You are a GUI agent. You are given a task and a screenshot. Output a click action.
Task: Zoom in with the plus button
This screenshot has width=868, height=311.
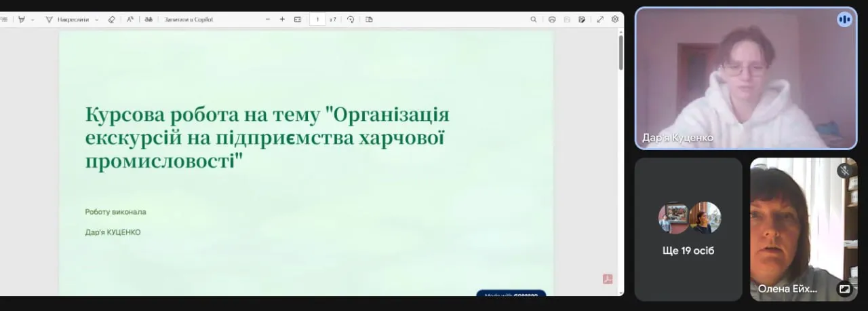pyautogui.click(x=282, y=20)
